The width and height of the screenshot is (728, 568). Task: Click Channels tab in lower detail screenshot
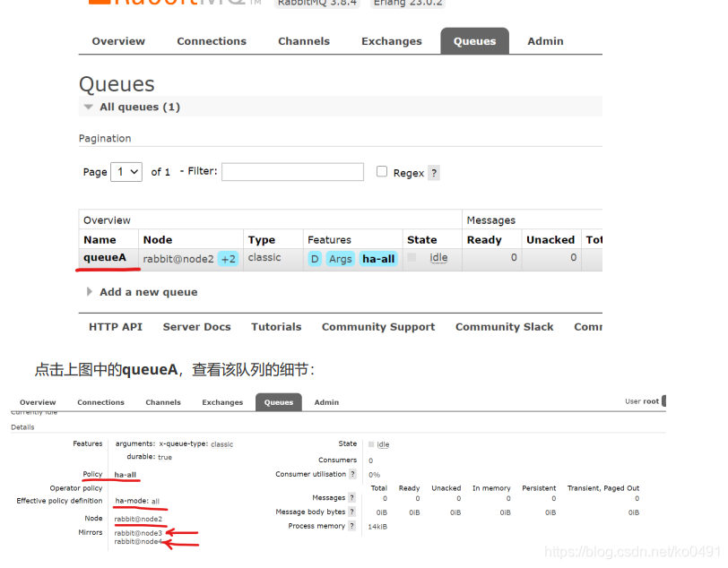click(163, 402)
